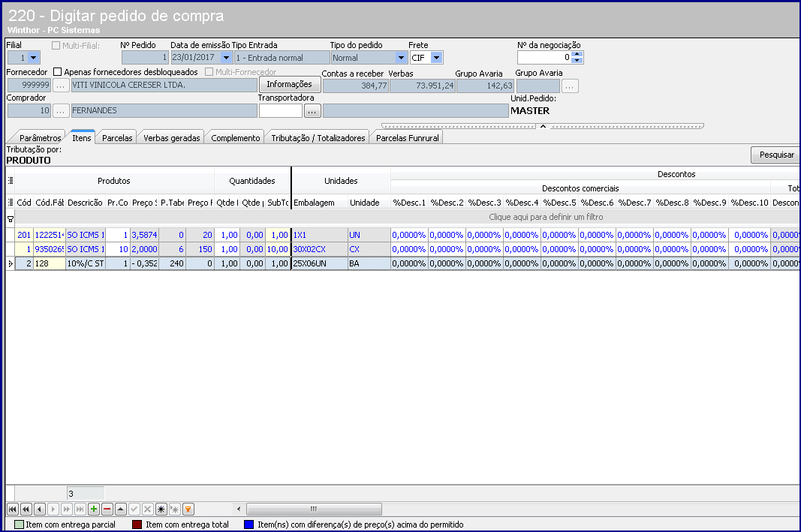Increase Nº da negociação with up spinner
The width and height of the screenshot is (801, 532).
[577, 54]
